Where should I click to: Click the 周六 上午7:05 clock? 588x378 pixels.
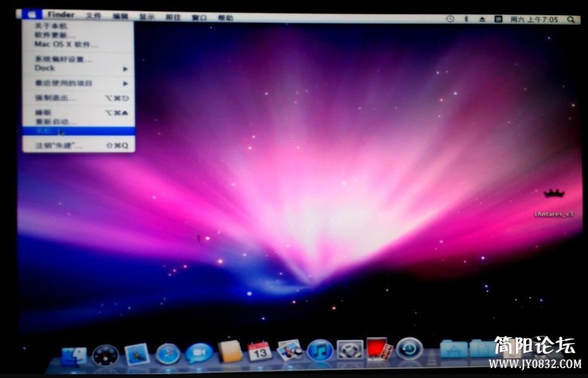pos(534,20)
